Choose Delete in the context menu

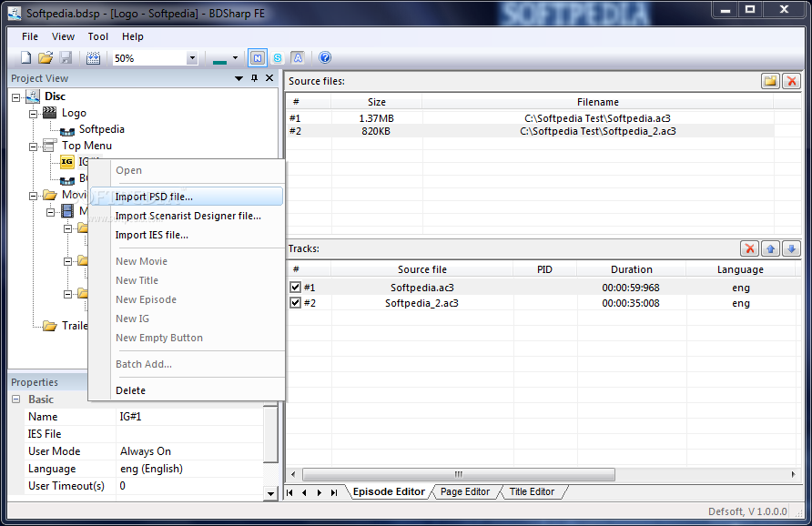(187, 390)
